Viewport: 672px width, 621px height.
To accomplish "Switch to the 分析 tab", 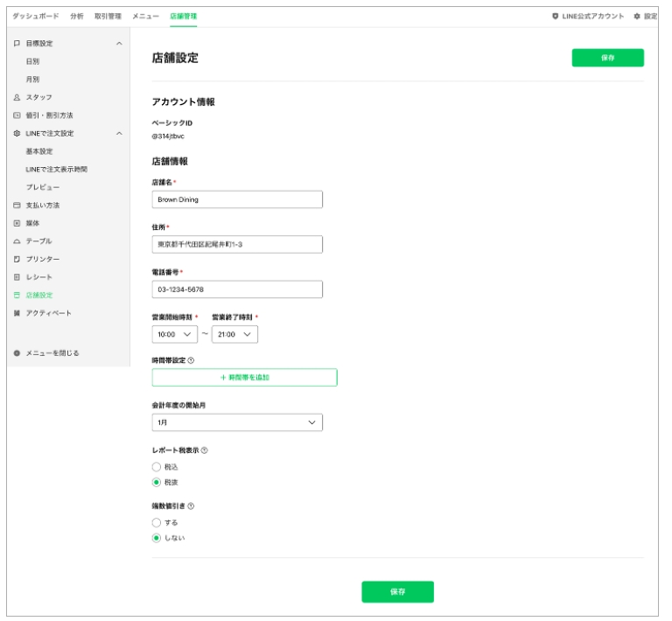I will [77, 17].
